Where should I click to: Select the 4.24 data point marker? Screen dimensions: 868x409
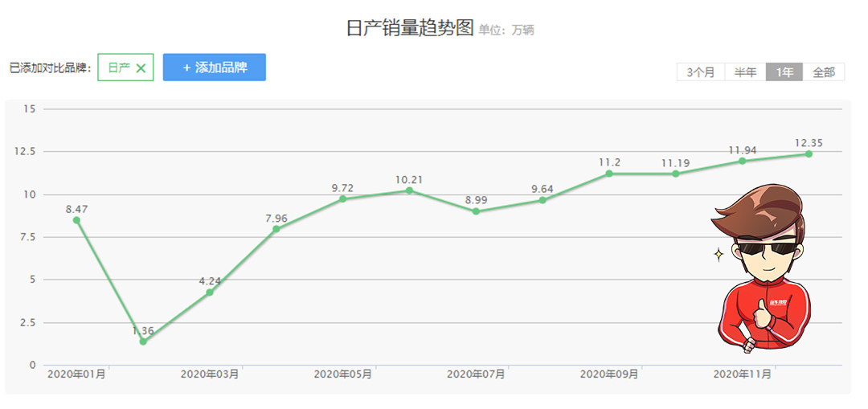click(210, 292)
